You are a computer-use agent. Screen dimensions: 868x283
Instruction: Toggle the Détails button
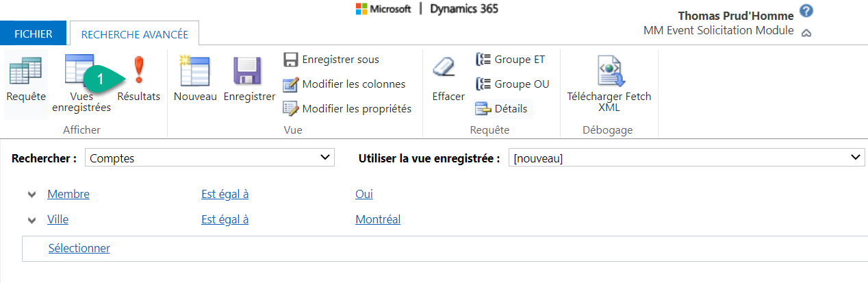pyautogui.click(x=502, y=108)
